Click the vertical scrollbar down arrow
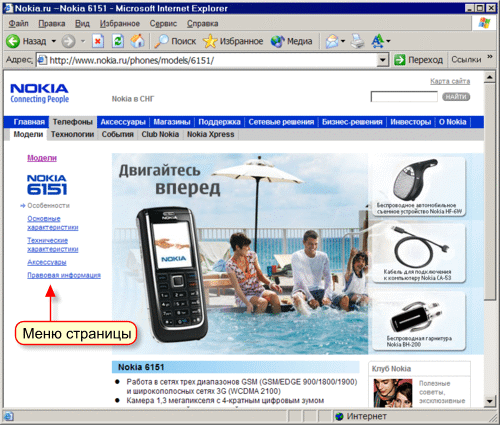The height and width of the screenshot is (425, 500). coord(489,401)
